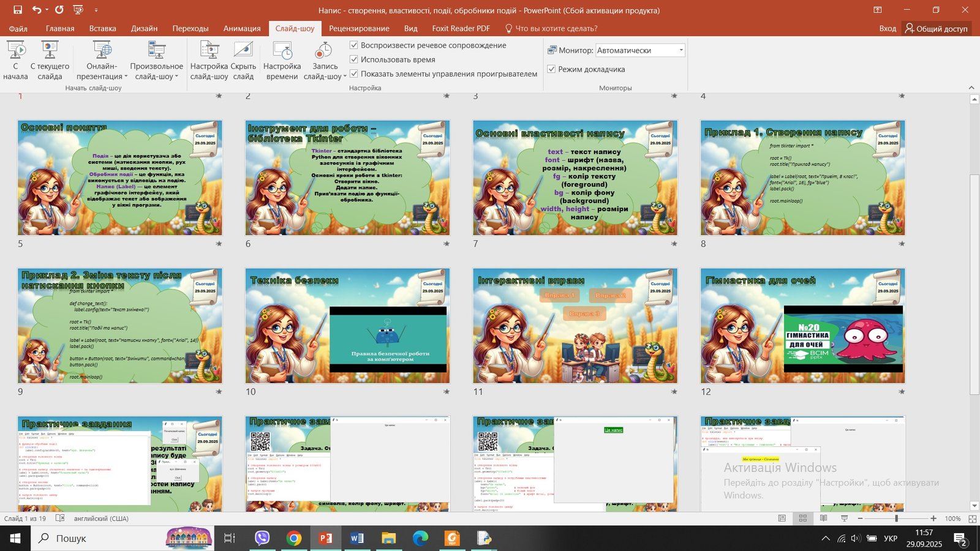Click the 'Общий доступ' share button

tap(936, 28)
